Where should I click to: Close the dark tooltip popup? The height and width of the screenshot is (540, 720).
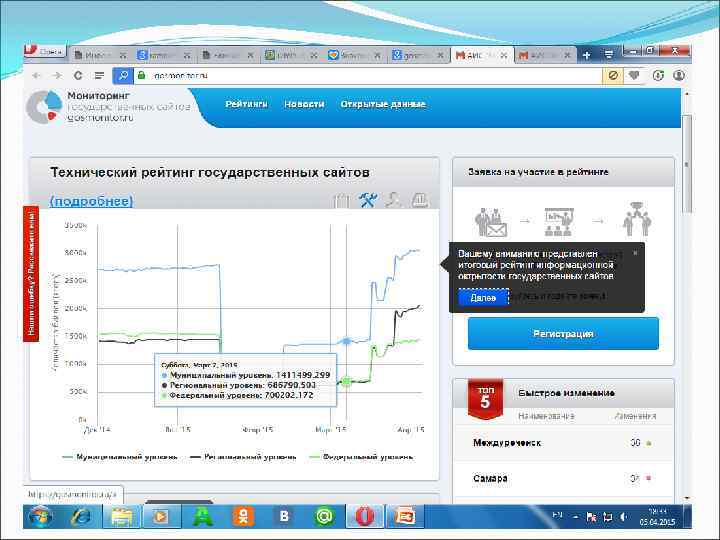pos(636,253)
